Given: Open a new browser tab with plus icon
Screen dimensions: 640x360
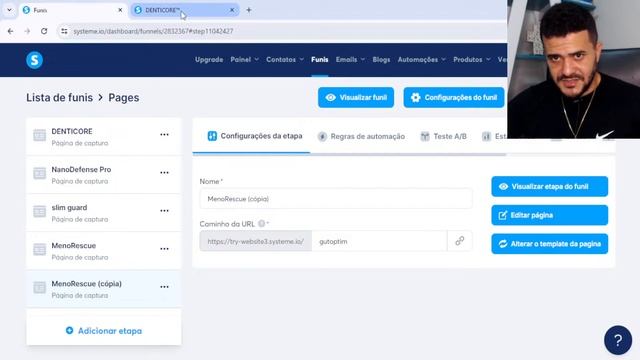Looking at the screenshot, I should tap(249, 10).
